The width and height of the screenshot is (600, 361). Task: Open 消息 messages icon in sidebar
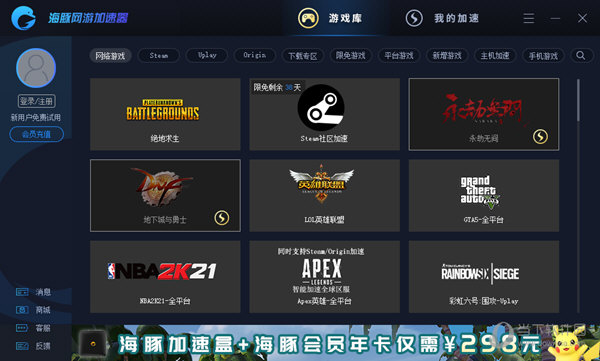pos(22,292)
